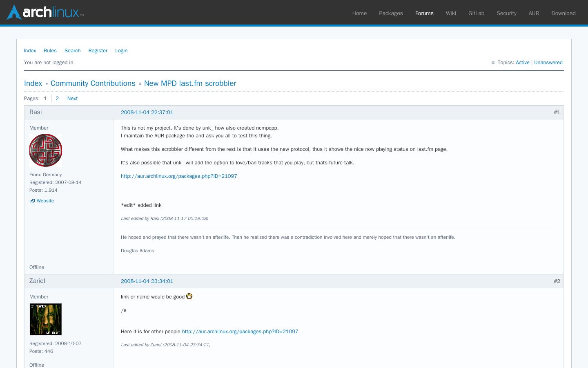This screenshot has height=368, width=588.
Task: Open post timestamp 2008-11-04 22:37:01
Action: (147, 112)
